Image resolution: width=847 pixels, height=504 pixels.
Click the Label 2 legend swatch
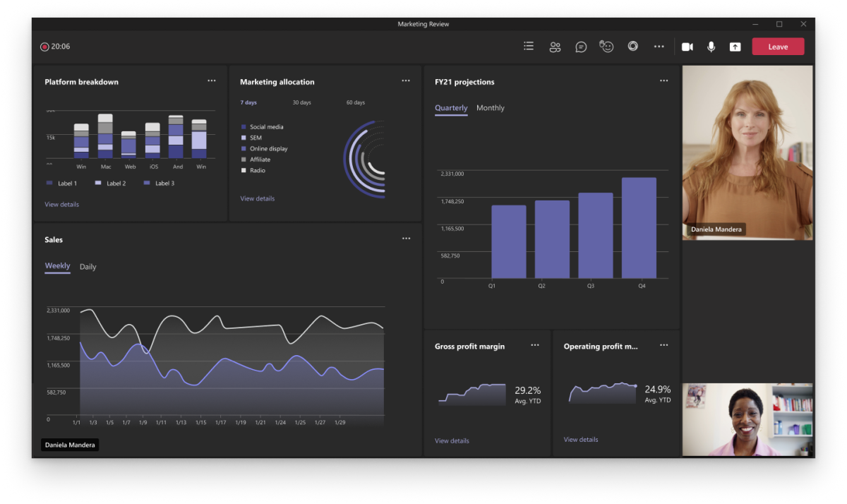point(98,184)
